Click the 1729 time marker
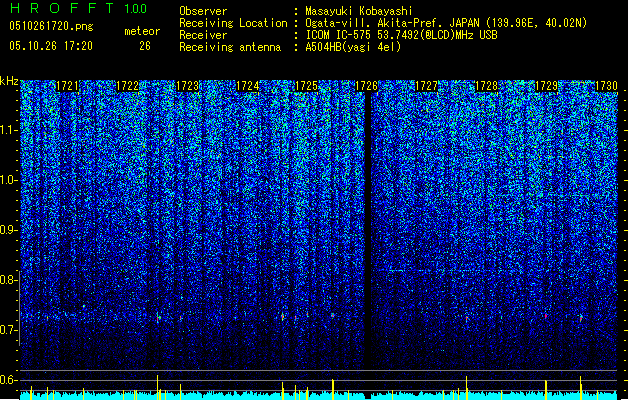Screen dimensions: 629x400 pos(546,86)
